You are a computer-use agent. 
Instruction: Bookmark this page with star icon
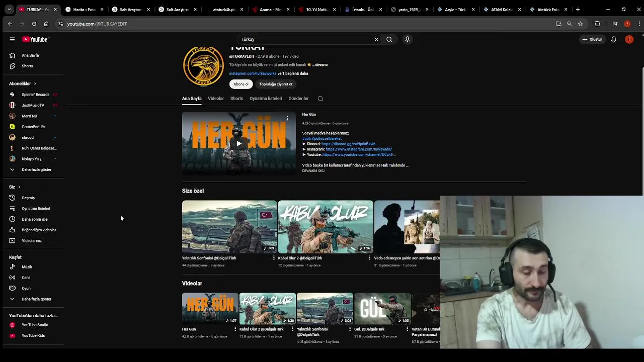(x=580, y=24)
